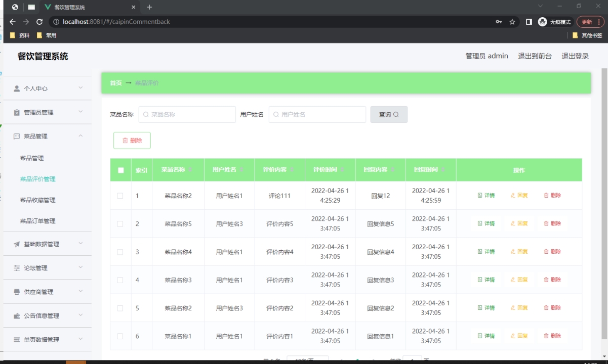Toggle the browser side panel icon
Viewport: 608px width, 364px height.
pyautogui.click(x=529, y=22)
